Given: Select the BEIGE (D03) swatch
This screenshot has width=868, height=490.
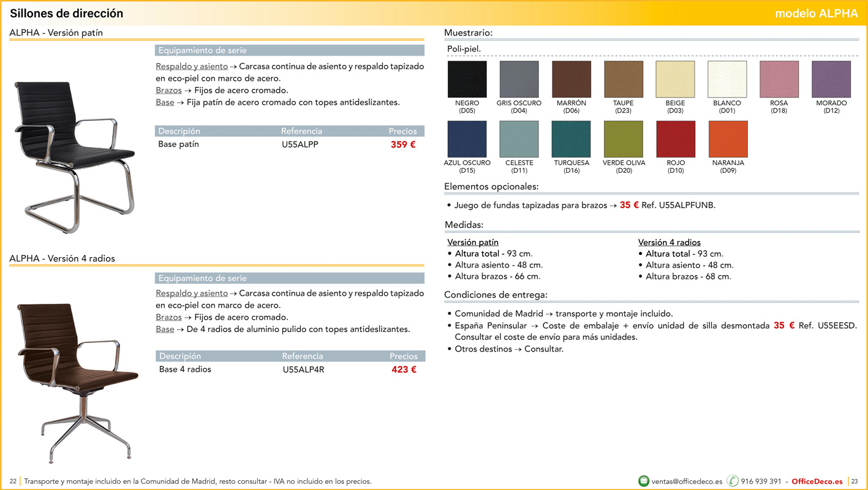Looking at the screenshot, I should [x=675, y=80].
